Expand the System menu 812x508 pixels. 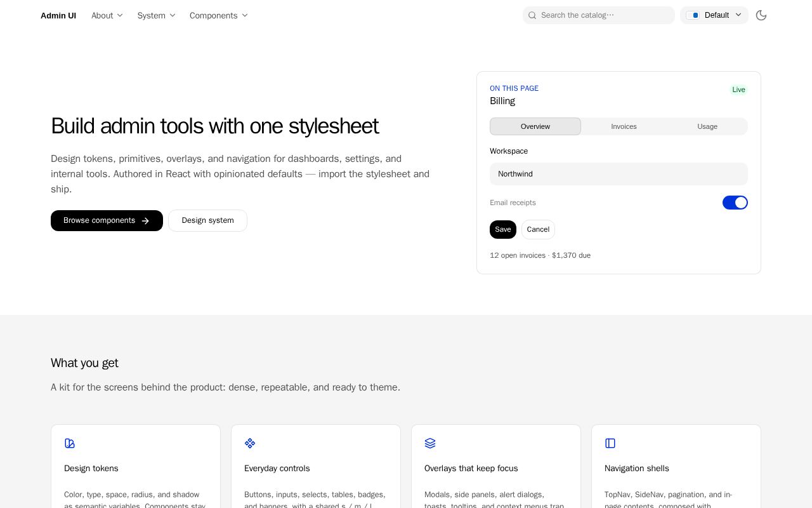[156, 15]
